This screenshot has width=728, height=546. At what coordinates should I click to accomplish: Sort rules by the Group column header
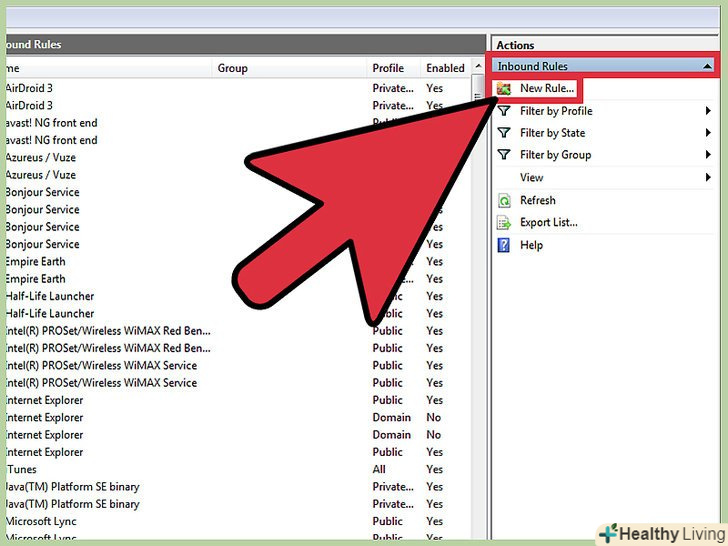coord(289,68)
